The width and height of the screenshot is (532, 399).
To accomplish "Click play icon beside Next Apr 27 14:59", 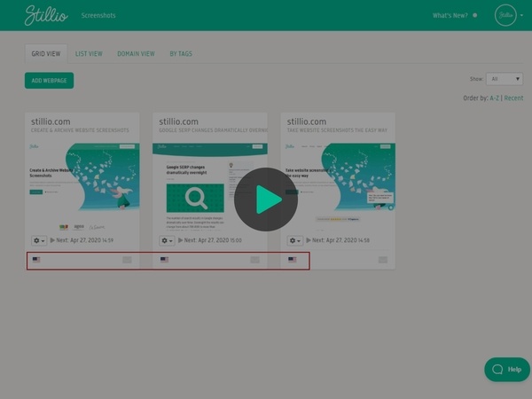I will 52,240.
